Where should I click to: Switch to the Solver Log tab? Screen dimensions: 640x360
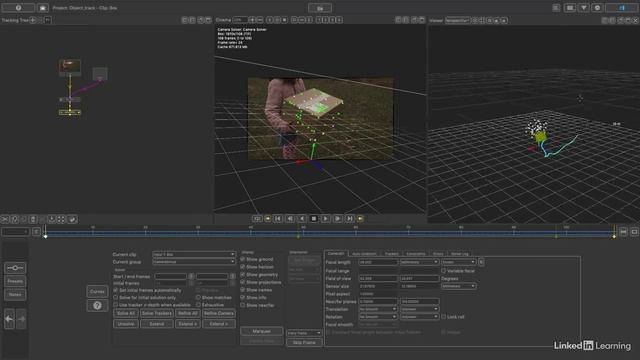[x=460, y=254]
